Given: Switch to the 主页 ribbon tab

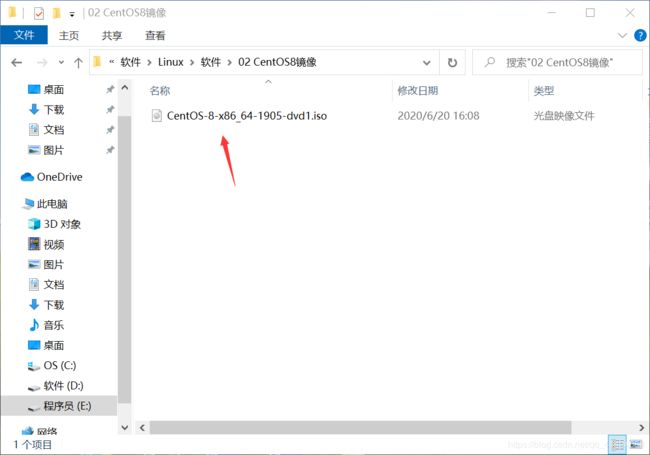Looking at the screenshot, I should pyautogui.click(x=69, y=36).
